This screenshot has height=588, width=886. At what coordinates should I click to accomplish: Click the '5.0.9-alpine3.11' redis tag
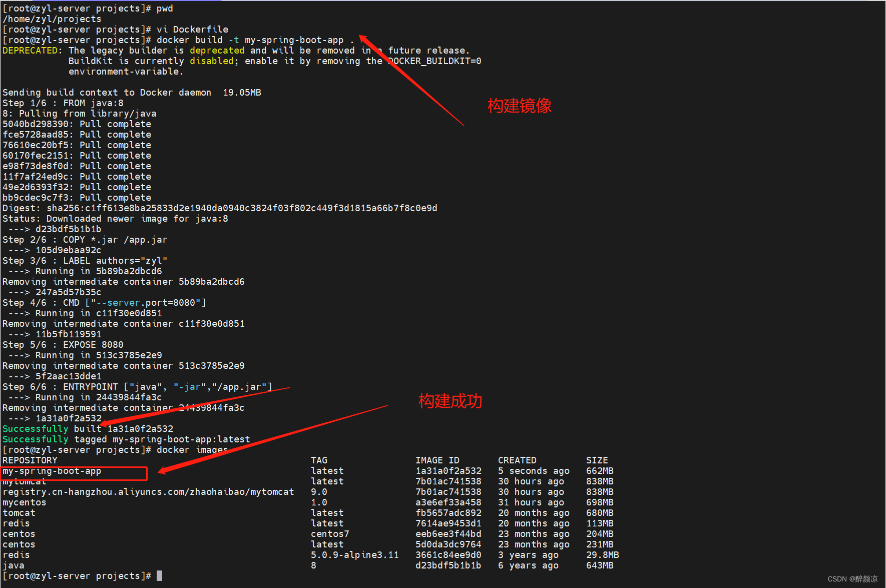click(355, 555)
